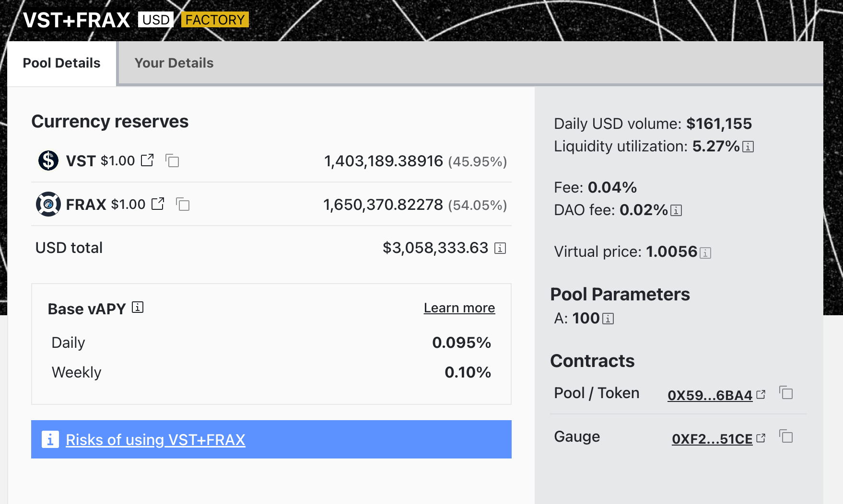Show Base vAPY info tooltip icon
Viewport: 843px width, 504px height.
point(138,307)
